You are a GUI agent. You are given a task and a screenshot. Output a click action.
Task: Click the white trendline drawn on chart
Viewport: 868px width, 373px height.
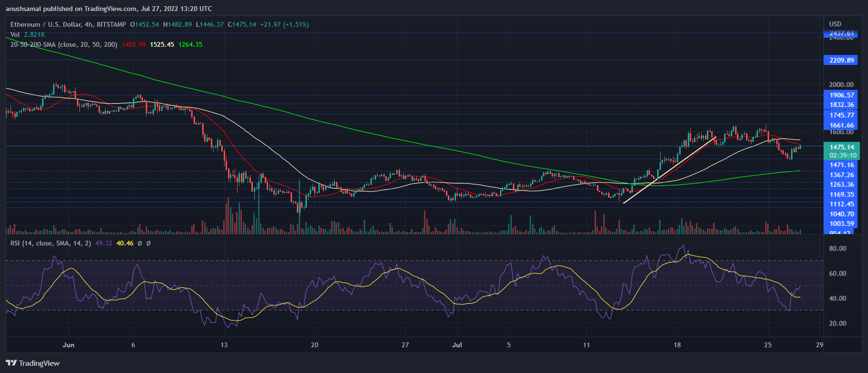point(669,171)
